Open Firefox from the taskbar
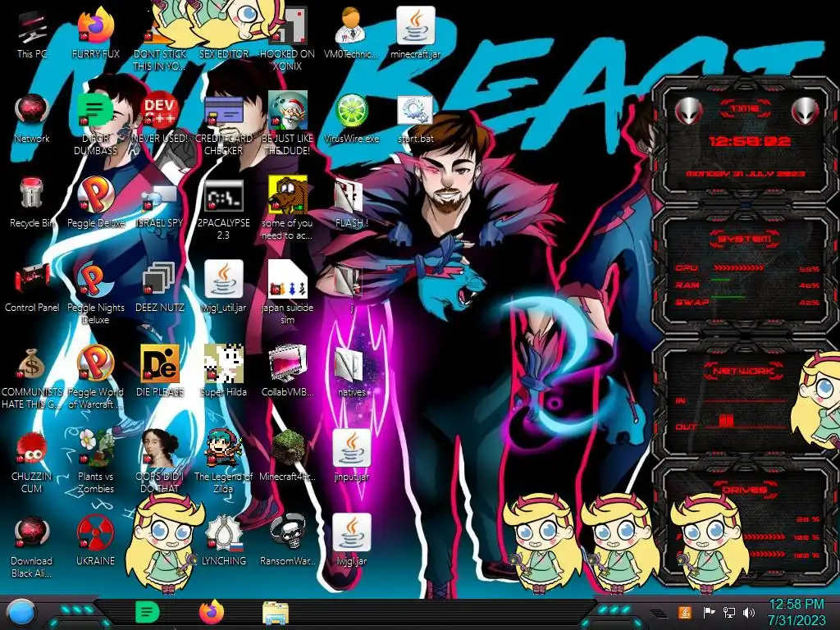This screenshot has width=840, height=630. tap(212, 612)
